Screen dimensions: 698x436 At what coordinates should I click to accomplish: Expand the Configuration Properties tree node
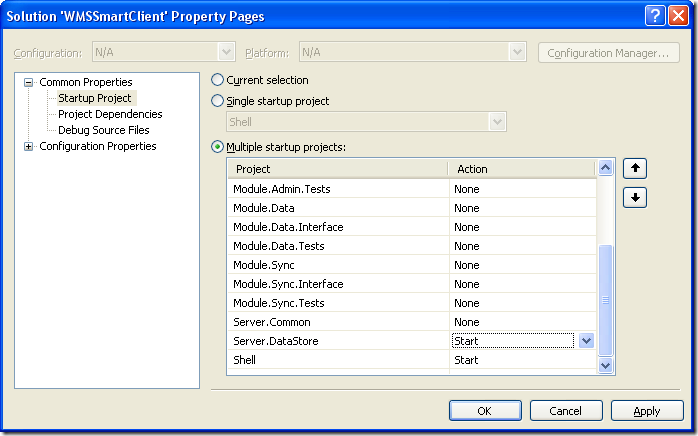(29, 146)
